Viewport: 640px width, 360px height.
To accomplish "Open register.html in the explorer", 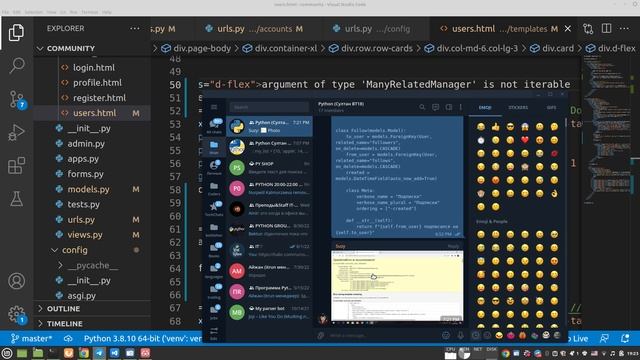I will point(99,98).
